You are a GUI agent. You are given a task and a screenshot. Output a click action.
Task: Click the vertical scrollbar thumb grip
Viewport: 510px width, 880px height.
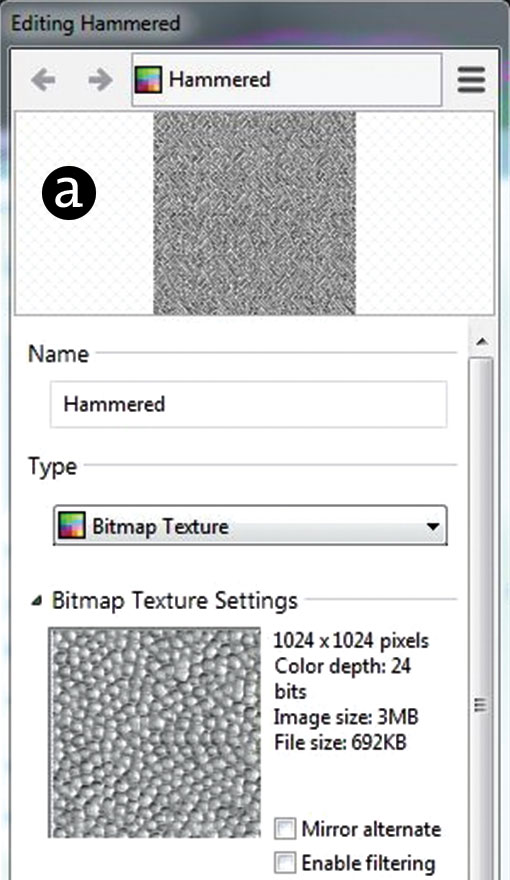(x=480, y=704)
